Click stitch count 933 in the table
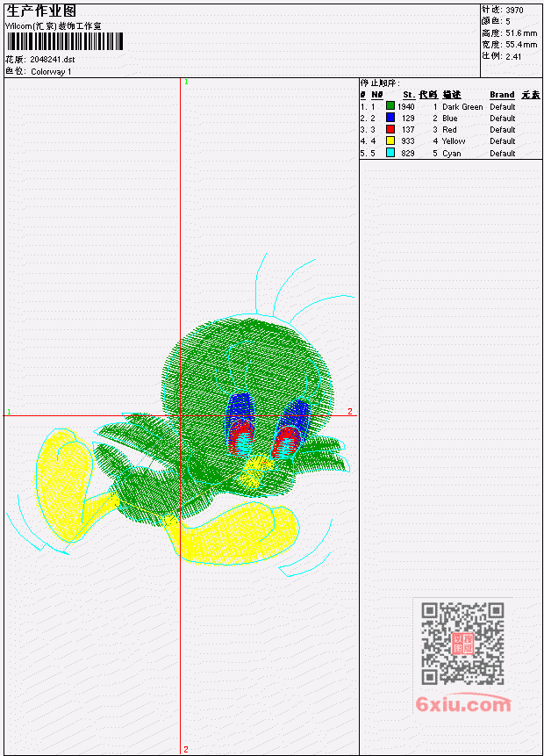544x756 pixels. tap(408, 141)
